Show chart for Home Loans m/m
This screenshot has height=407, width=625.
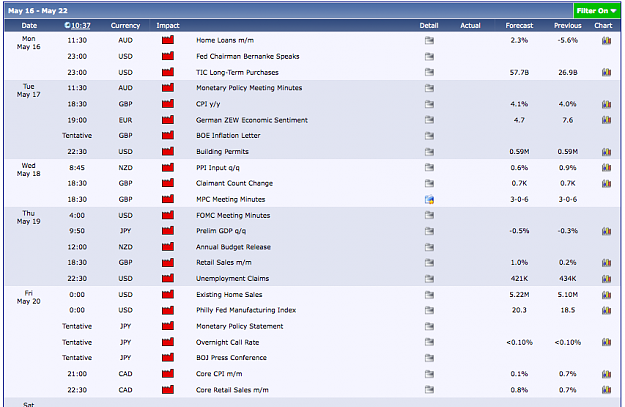pyautogui.click(x=606, y=40)
